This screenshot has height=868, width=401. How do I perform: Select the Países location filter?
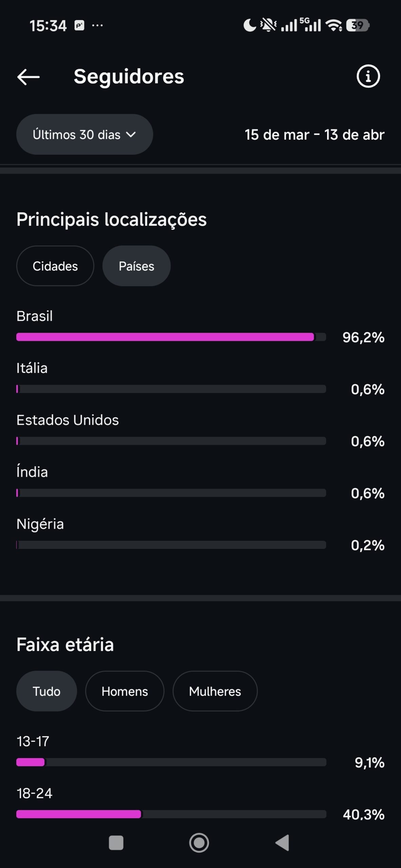136,266
